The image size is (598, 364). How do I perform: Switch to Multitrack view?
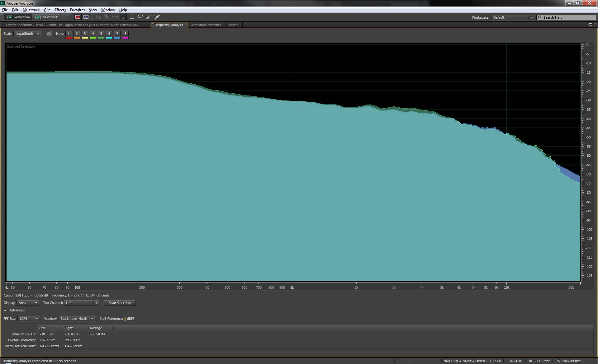pos(47,17)
